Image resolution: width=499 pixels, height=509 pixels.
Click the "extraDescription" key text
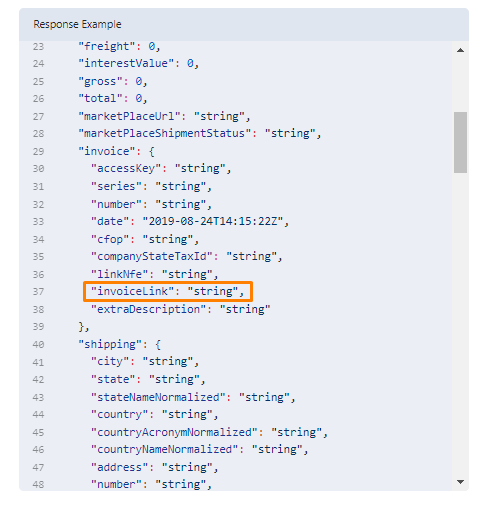click(148, 309)
